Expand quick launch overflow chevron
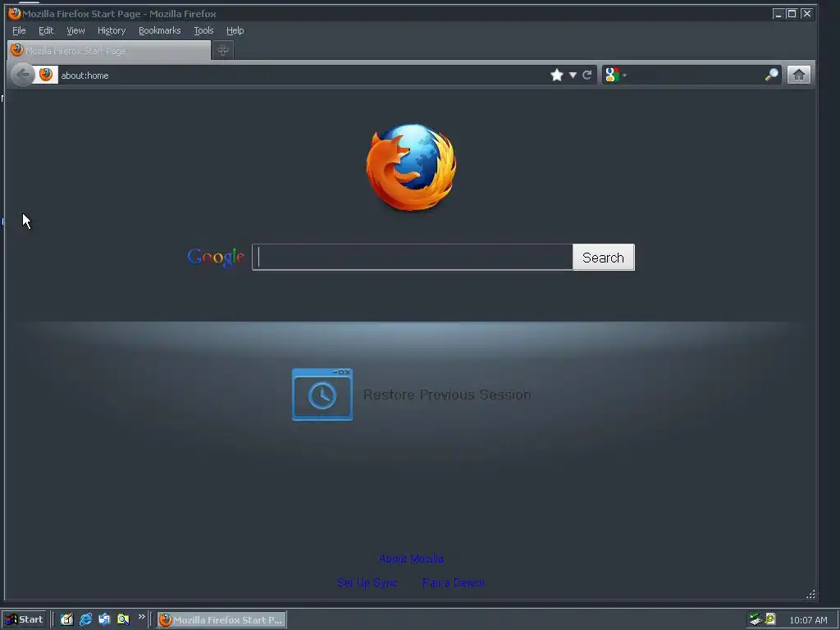 coord(141,617)
